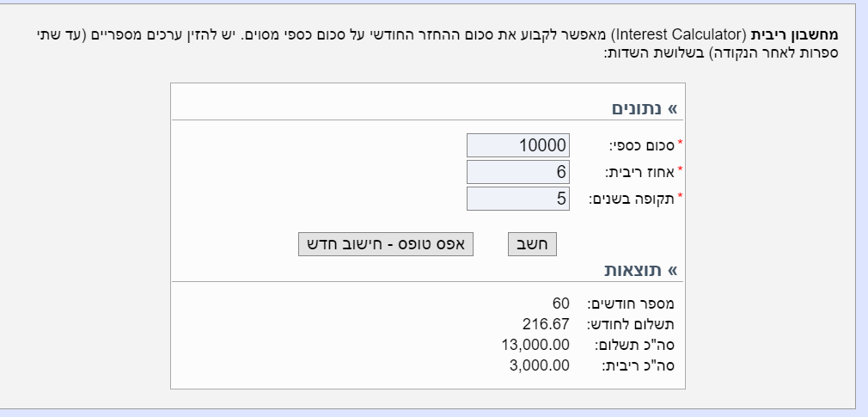
Task: Click the תקופה בשנים label
Action: tap(632, 199)
